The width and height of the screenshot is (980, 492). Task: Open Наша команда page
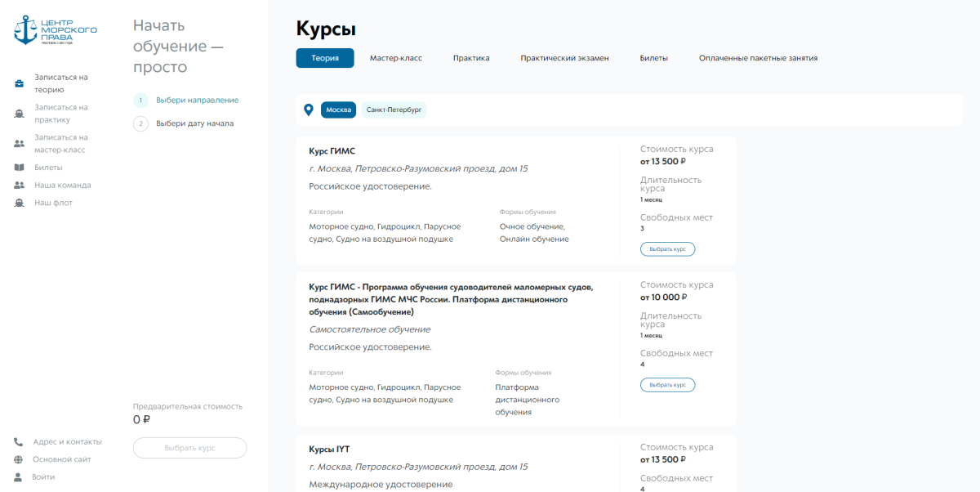click(63, 186)
